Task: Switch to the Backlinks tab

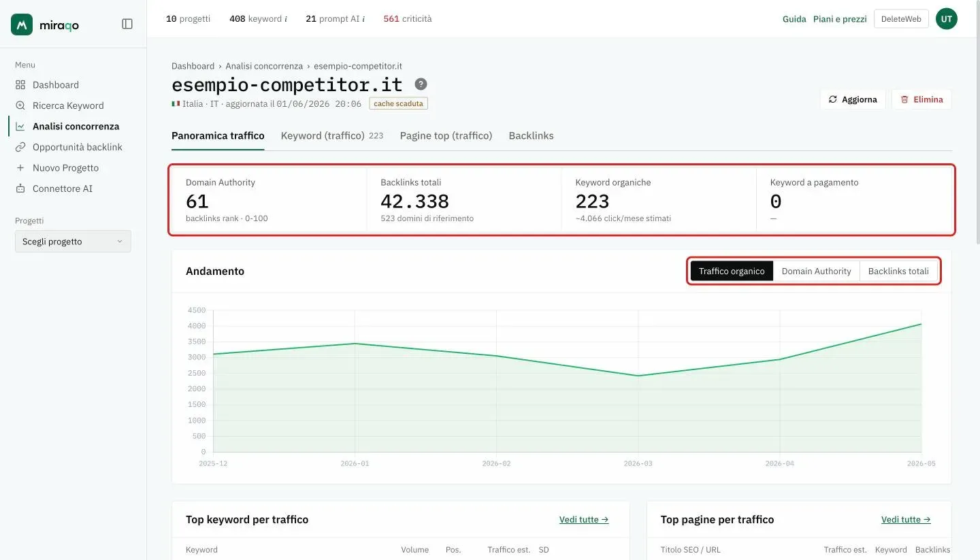Action: click(x=531, y=135)
